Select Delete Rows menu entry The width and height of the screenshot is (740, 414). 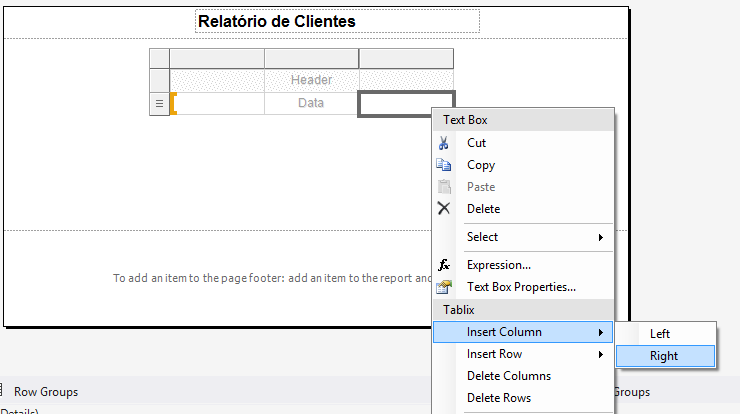498,398
